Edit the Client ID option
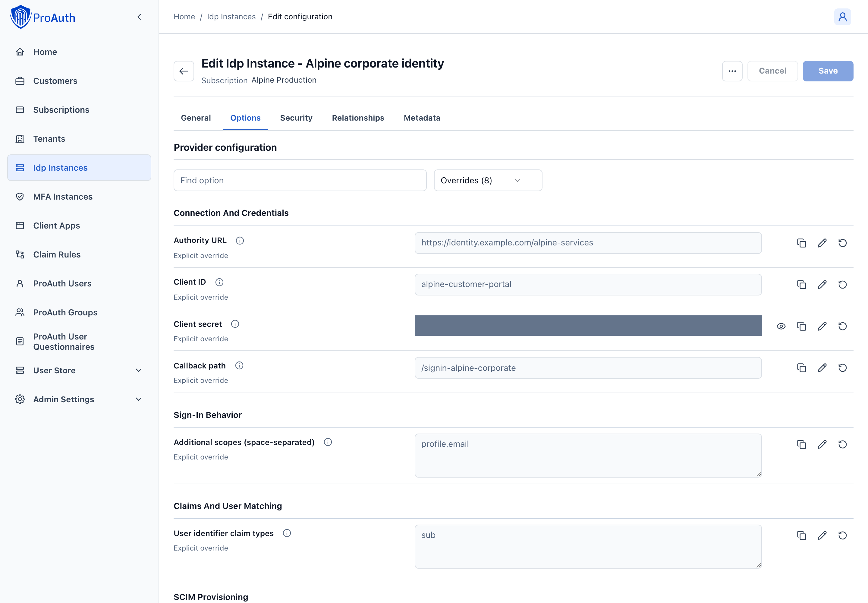 point(822,285)
